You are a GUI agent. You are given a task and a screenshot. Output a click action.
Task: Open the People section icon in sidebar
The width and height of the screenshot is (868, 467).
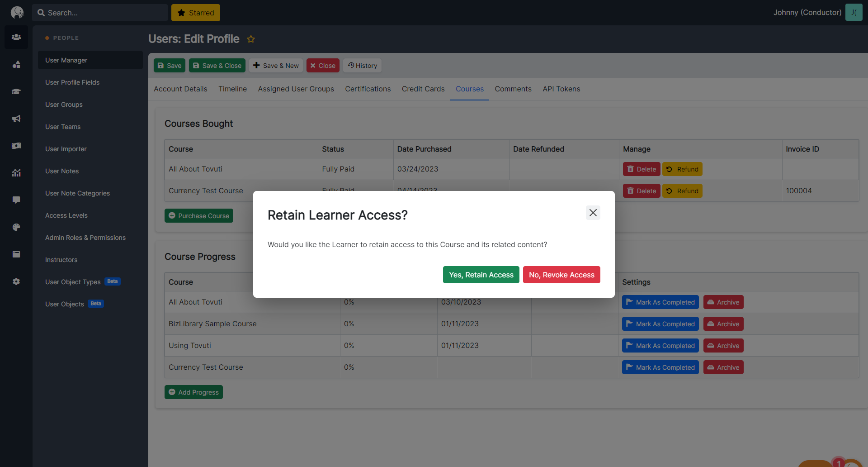click(16, 37)
